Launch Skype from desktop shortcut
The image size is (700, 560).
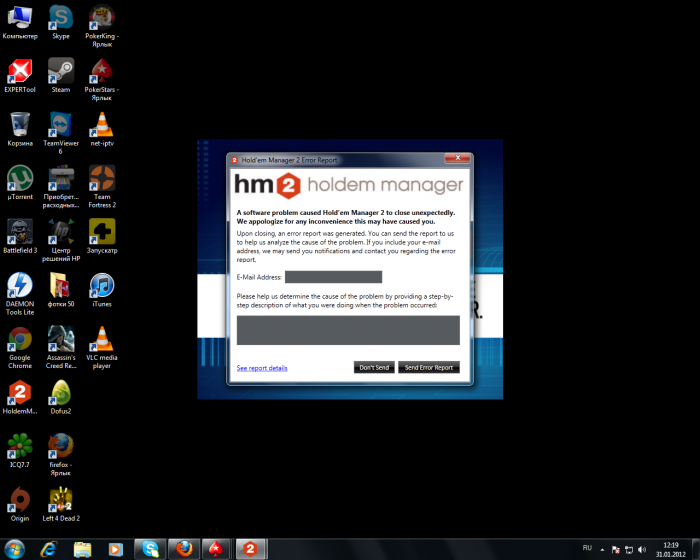coord(61,22)
